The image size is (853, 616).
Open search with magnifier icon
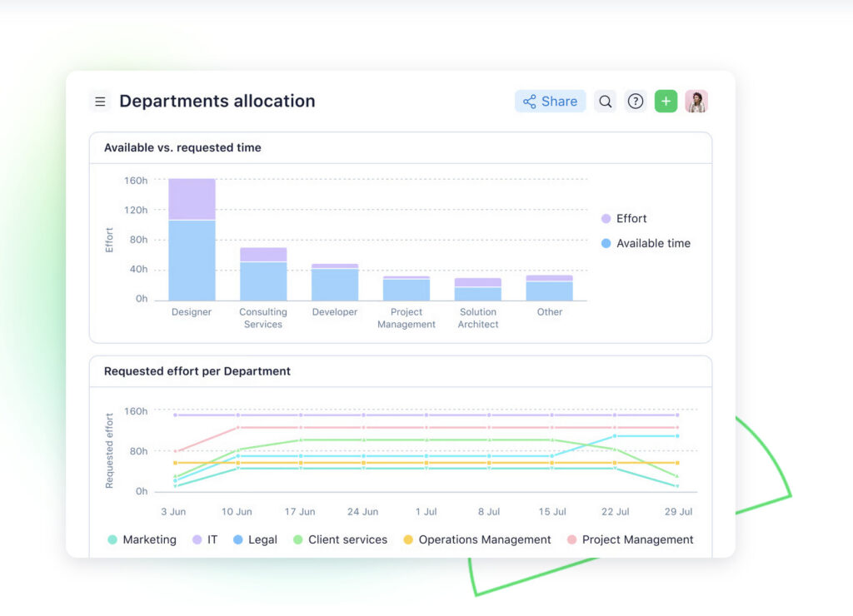[x=605, y=102]
